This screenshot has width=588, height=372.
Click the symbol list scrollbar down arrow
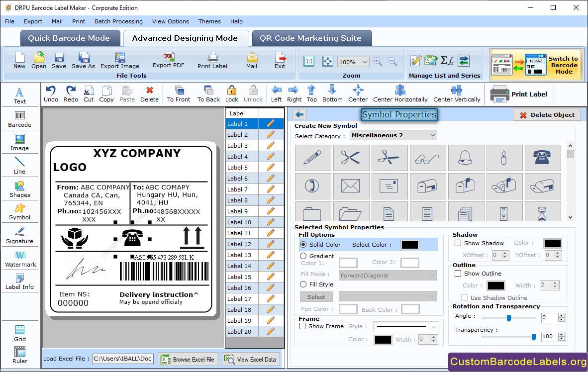[x=570, y=217]
